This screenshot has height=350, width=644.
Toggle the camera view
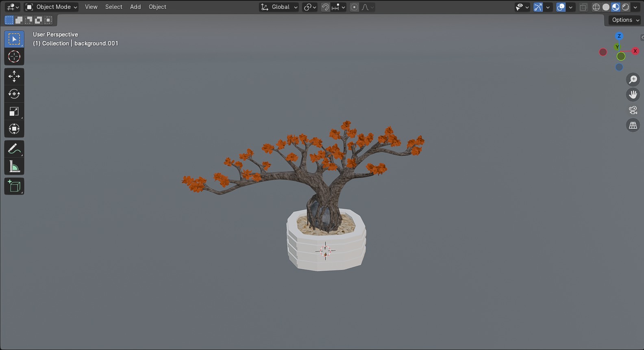[633, 110]
